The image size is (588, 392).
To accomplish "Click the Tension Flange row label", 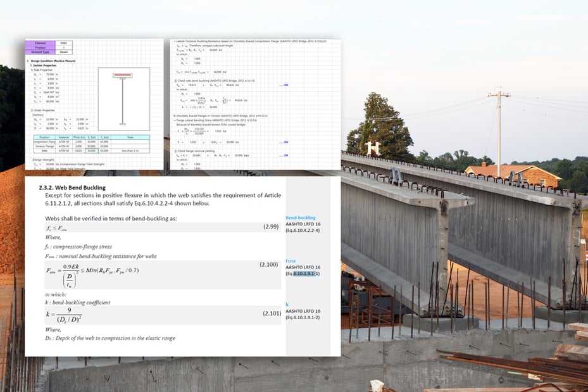I will (45, 146).
